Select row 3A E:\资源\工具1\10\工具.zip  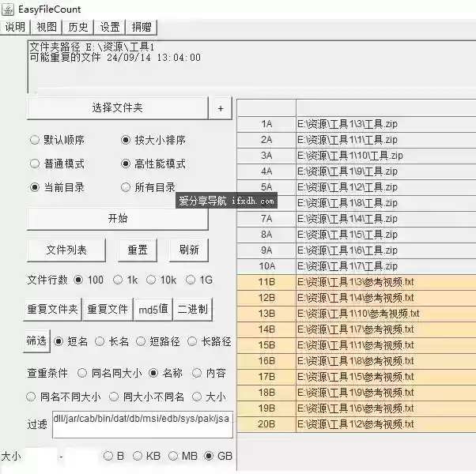click(x=357, y=156)
